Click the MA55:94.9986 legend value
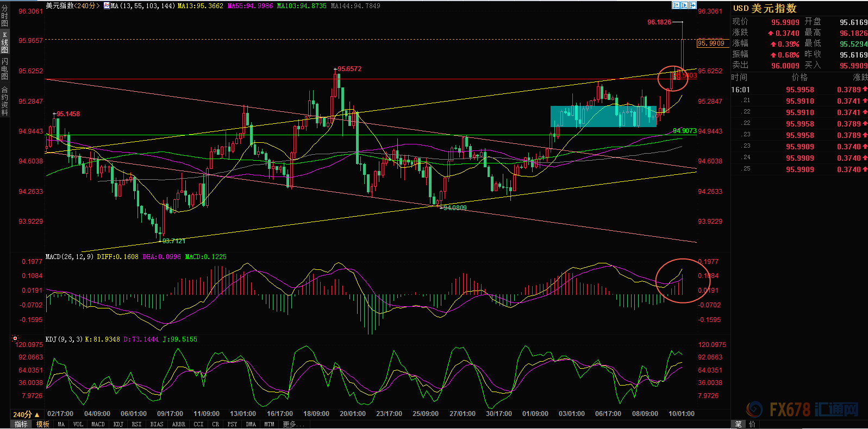This screenshot has height=429, width=868. [x=250, y=6]
